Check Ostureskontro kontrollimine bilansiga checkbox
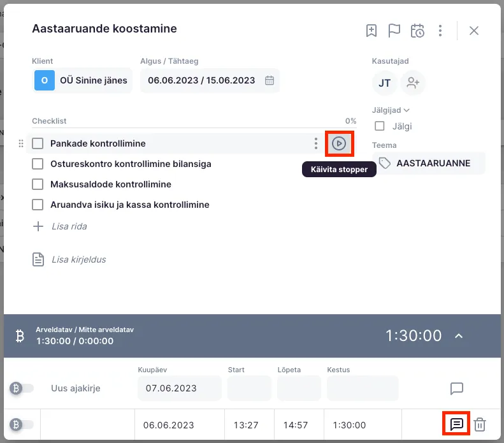The image size is (504, 443). click(38, 164)
